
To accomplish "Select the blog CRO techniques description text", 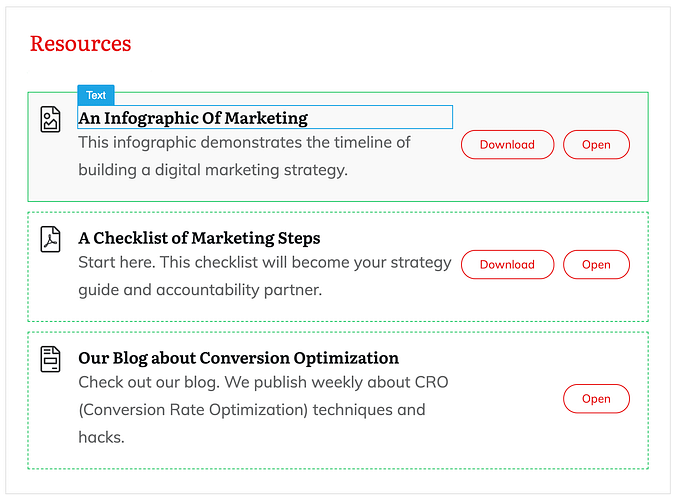I will [x=252, y=409].
